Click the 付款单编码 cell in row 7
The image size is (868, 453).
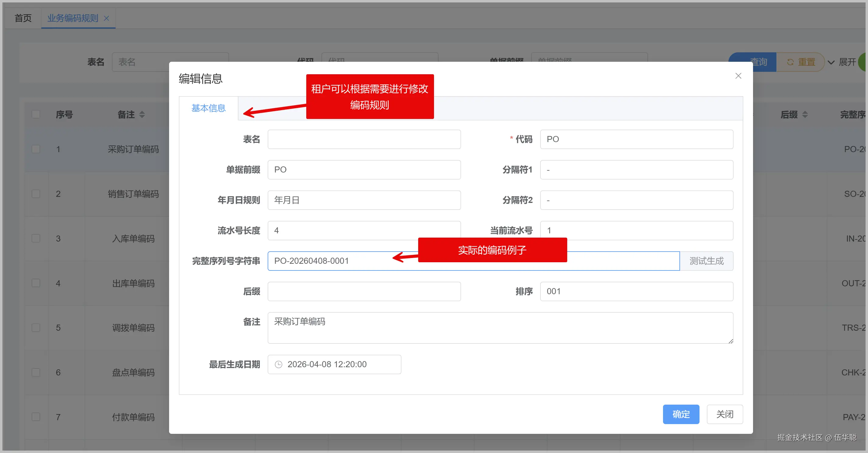[x=133, y=417]
